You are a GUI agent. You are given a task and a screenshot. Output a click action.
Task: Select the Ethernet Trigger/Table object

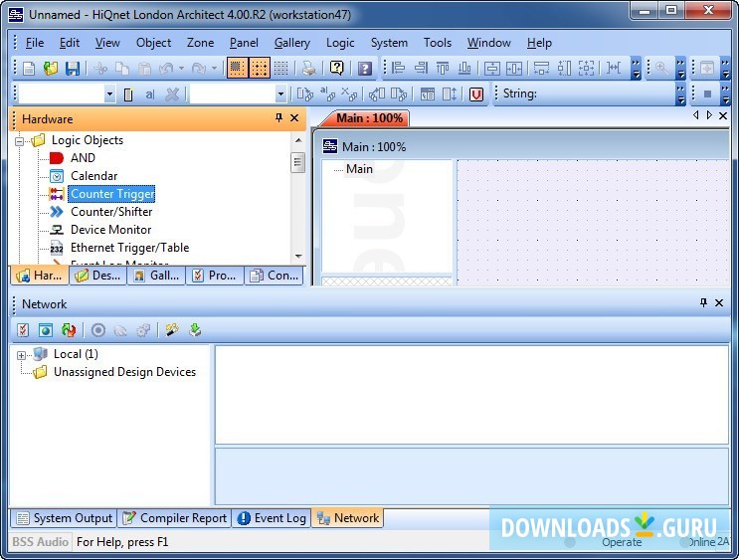pos(129,248)
